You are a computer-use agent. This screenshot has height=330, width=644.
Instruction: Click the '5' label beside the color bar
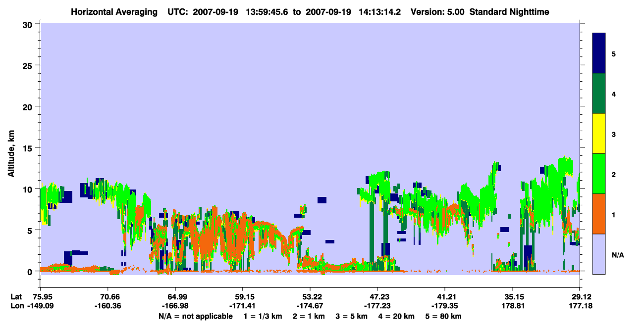(614, 53)
